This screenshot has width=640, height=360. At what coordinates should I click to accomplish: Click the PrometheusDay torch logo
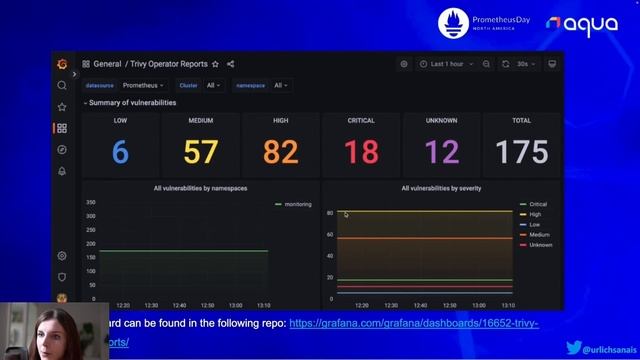[x=453, y=23]
